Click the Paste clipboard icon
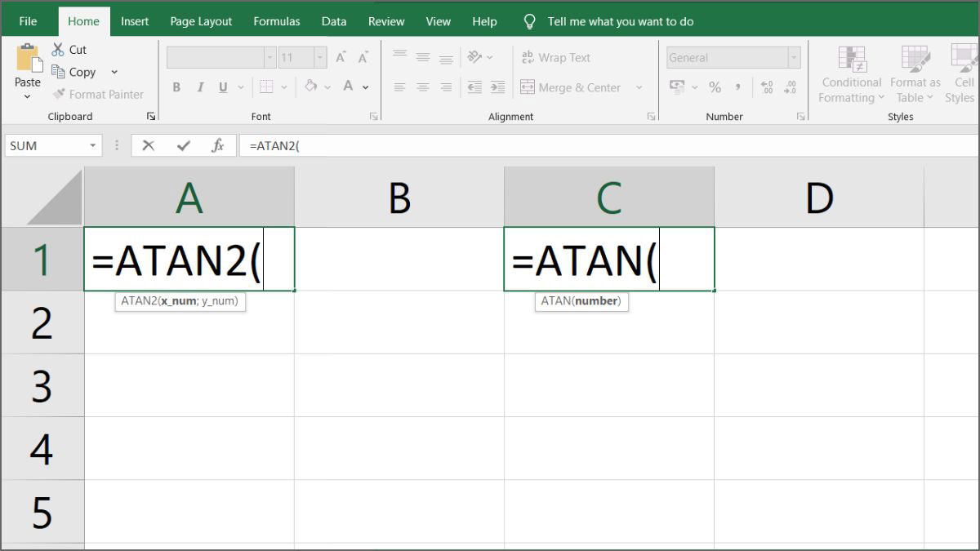The image size is (980, 551). (28, 59)
